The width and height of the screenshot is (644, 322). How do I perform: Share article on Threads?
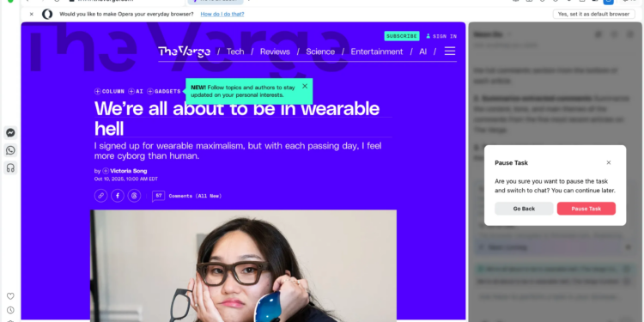(x=134, y=196)
